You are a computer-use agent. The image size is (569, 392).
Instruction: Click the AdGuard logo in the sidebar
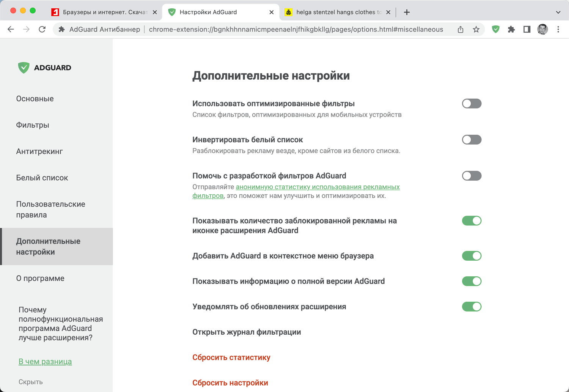point(44,68)
